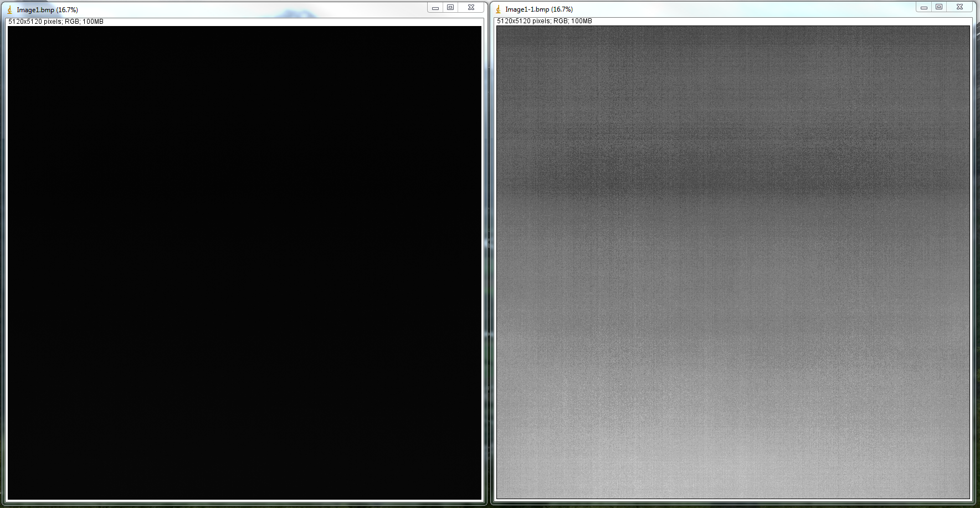
Task: Select the Image1.bmp title bar text
Action: [47, 10]
